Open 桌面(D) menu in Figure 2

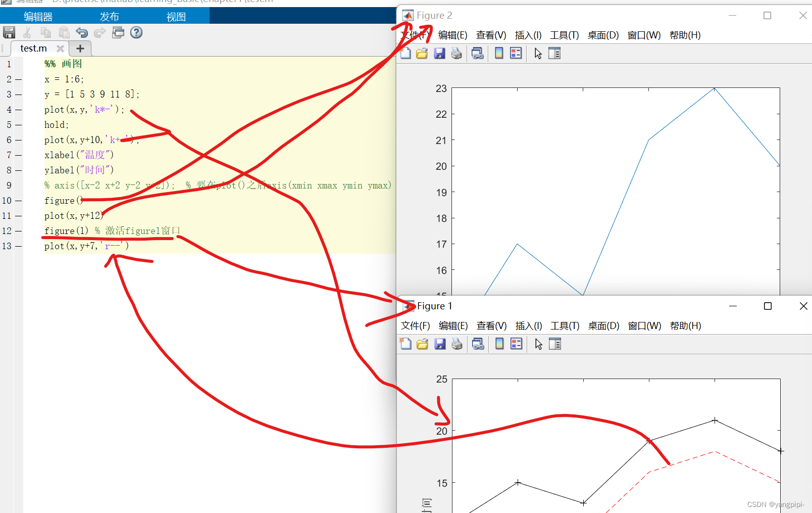coord(603,35)
